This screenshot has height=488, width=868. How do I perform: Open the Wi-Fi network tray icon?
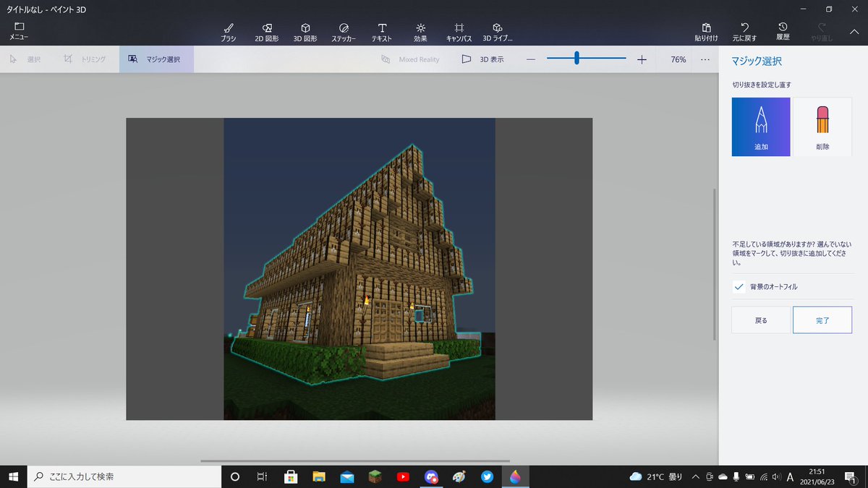point(763,476)
